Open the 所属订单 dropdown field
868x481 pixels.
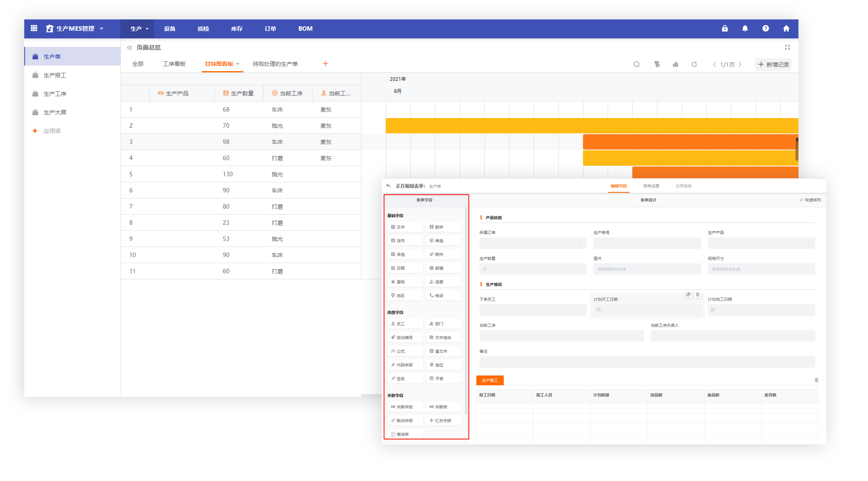coord(532,243)
